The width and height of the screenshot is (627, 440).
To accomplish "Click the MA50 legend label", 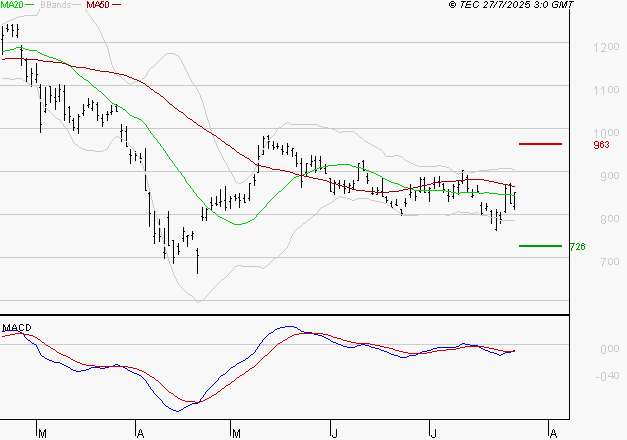I will click(98, 5).
